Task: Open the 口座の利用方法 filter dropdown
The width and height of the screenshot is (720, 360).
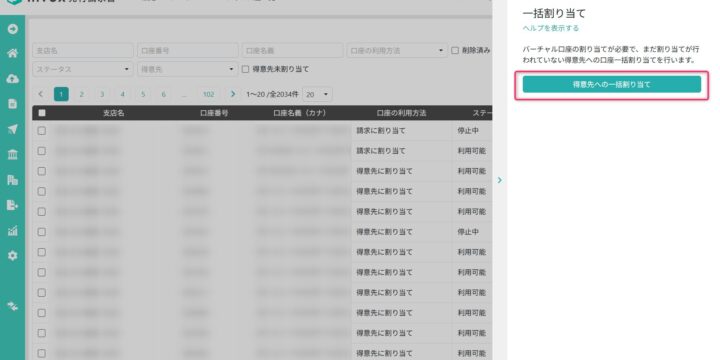Action: [x=397, y=51]
